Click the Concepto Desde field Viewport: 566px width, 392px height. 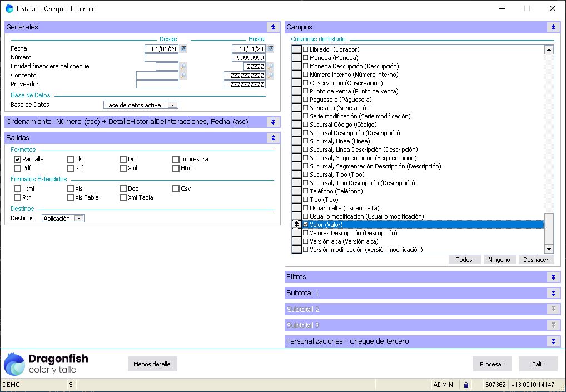point(157,76)
